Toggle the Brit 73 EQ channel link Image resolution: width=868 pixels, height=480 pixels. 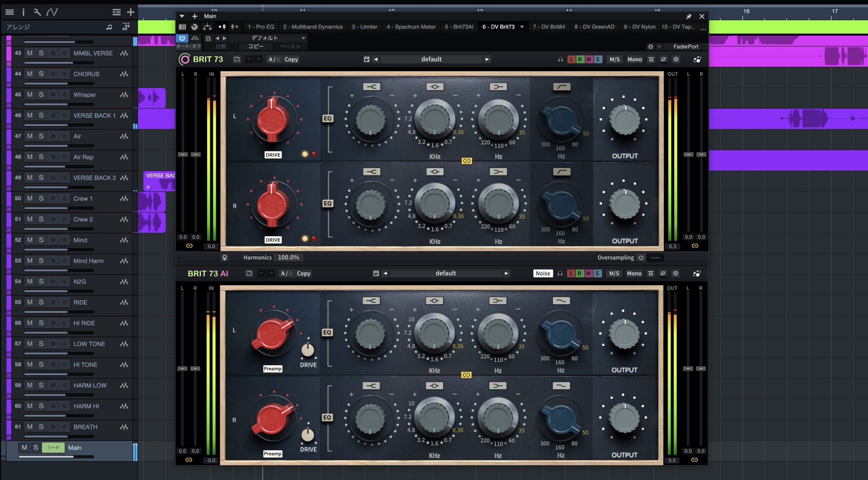pyautogui.click(x=467, y=161)
